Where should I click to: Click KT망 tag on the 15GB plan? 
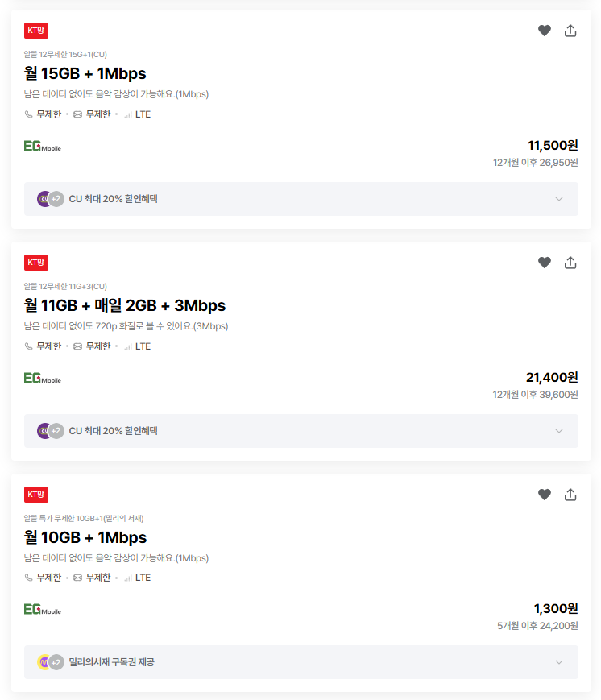tap(36, 31)
